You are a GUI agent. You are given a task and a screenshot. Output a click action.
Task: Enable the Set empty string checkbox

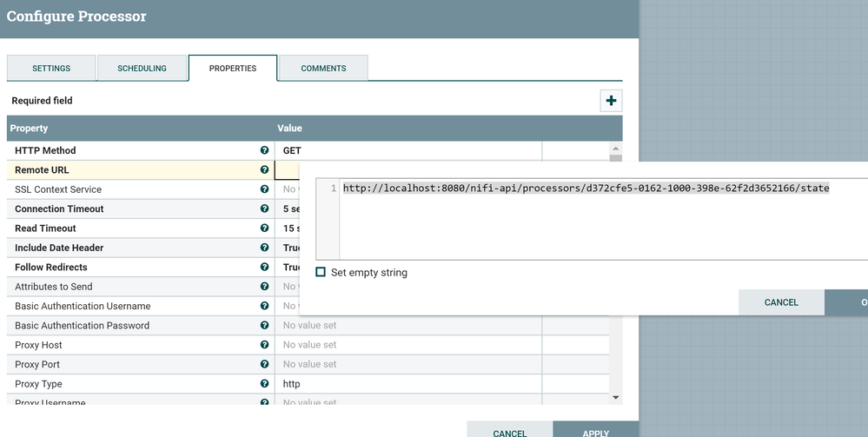point(321,272)
